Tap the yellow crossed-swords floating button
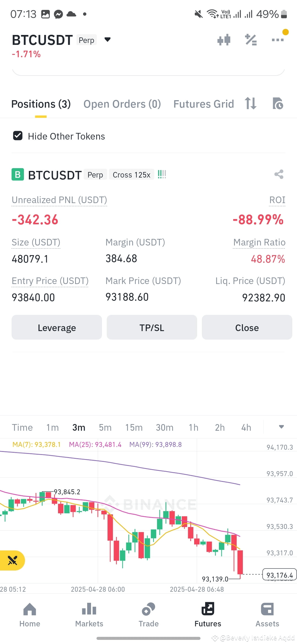The height and width of the screenshot is (644, 297). coord(12,560)
